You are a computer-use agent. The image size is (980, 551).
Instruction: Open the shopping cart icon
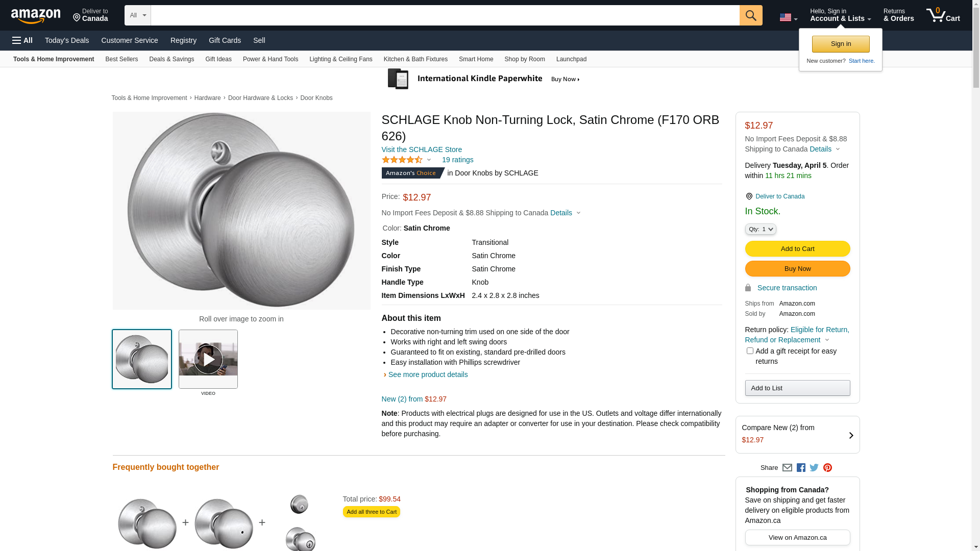coord(943,15)
